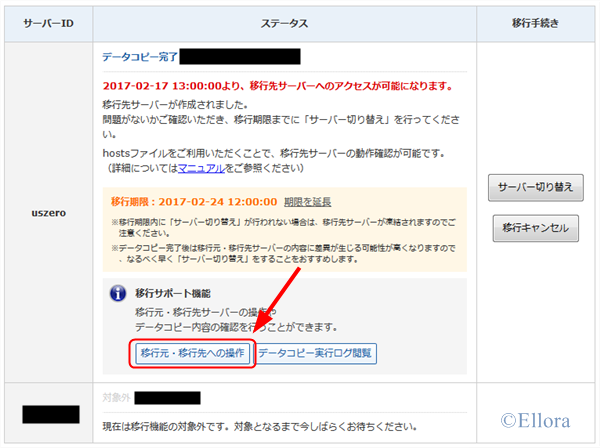
Task: Select the 移行先サーバーが作成されました text
Action: 175,104
